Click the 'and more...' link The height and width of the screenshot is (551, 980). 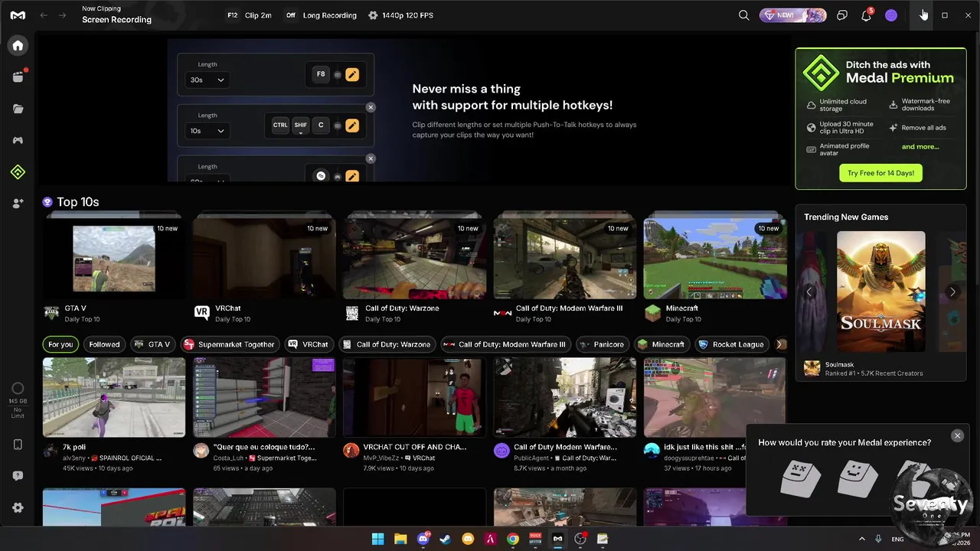point(920,147)
